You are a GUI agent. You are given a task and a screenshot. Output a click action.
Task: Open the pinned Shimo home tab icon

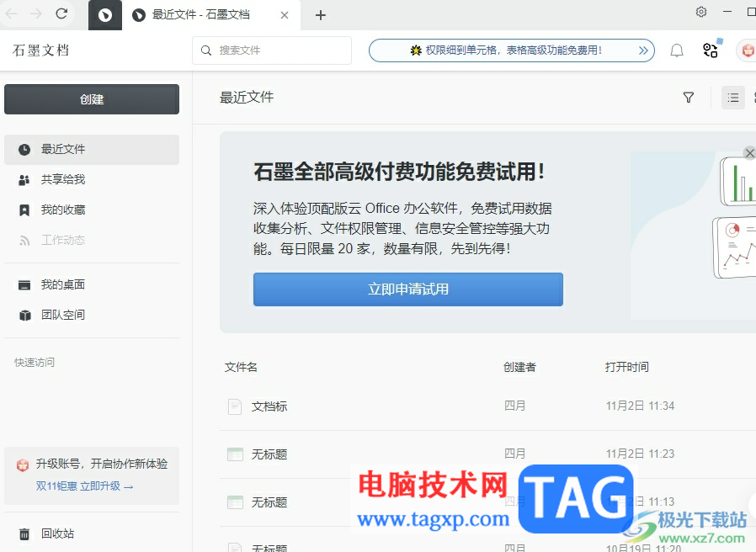105,15
